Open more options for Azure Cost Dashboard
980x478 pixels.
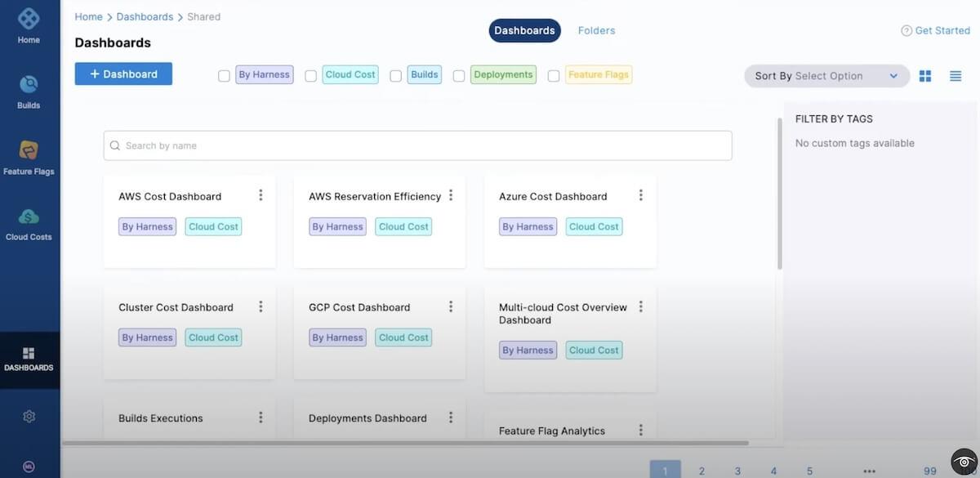pos(641,195)
